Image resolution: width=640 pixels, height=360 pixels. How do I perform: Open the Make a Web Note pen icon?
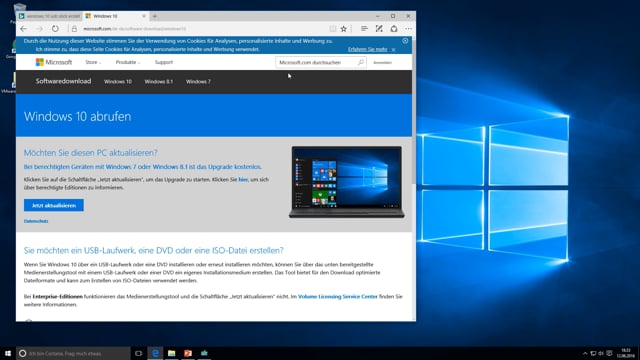(x=379, y=29)
